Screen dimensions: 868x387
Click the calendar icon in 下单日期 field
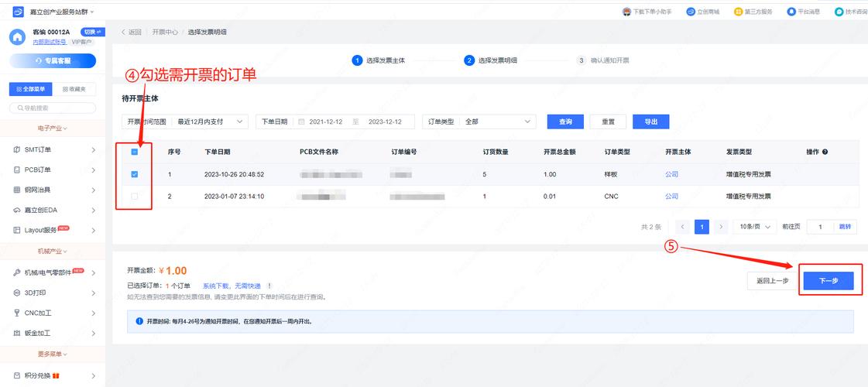(302, 122)
